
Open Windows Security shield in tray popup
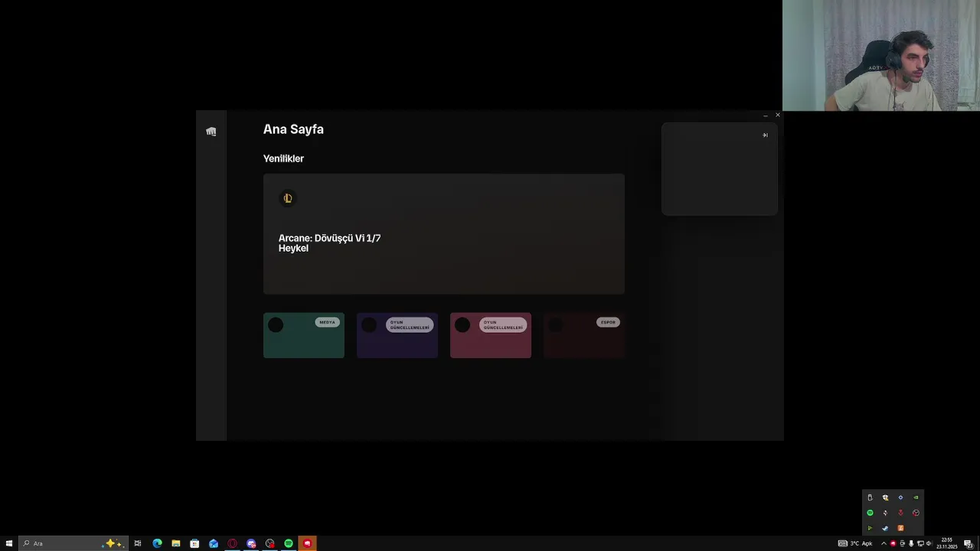885,497
